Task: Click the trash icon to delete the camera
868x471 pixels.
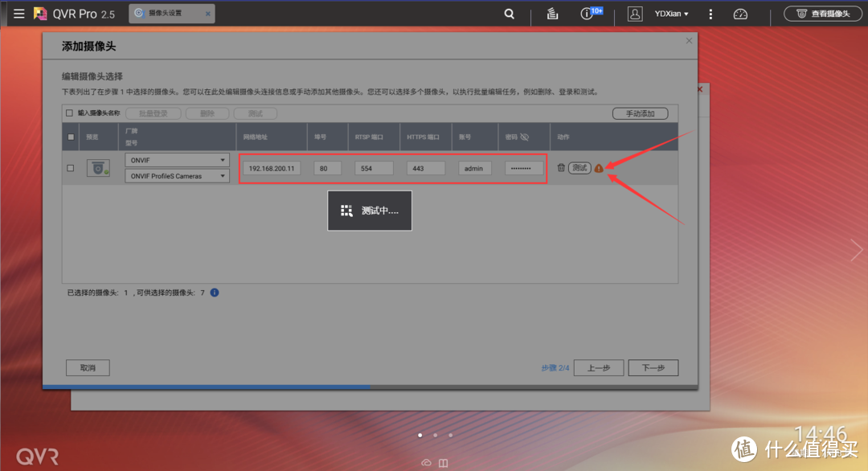Action: (559, 167)
